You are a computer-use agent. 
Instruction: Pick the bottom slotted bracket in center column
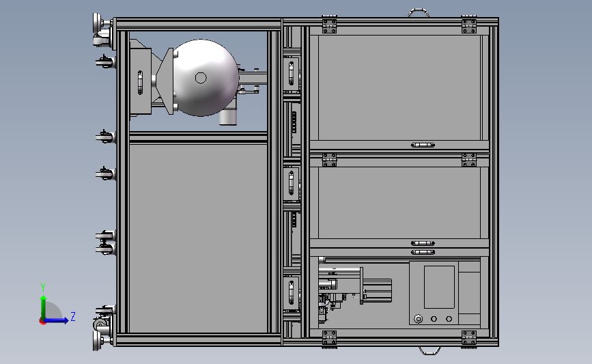click(x=291, y=293)
